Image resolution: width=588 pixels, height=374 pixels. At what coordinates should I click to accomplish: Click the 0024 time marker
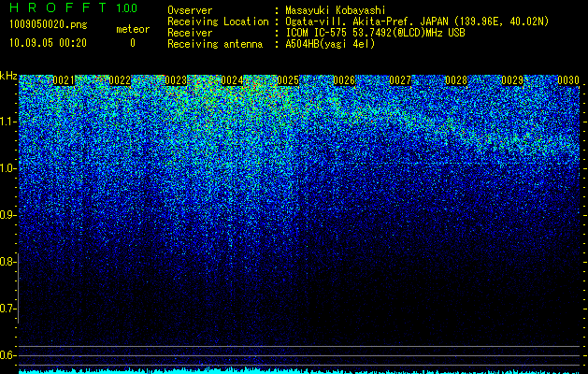tap(232, 80)
